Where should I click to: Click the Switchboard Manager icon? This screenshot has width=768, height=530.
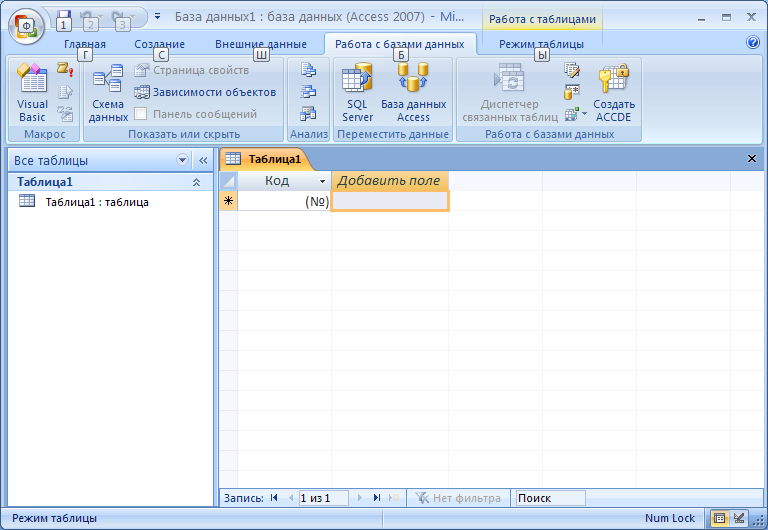tap(572, 70)
